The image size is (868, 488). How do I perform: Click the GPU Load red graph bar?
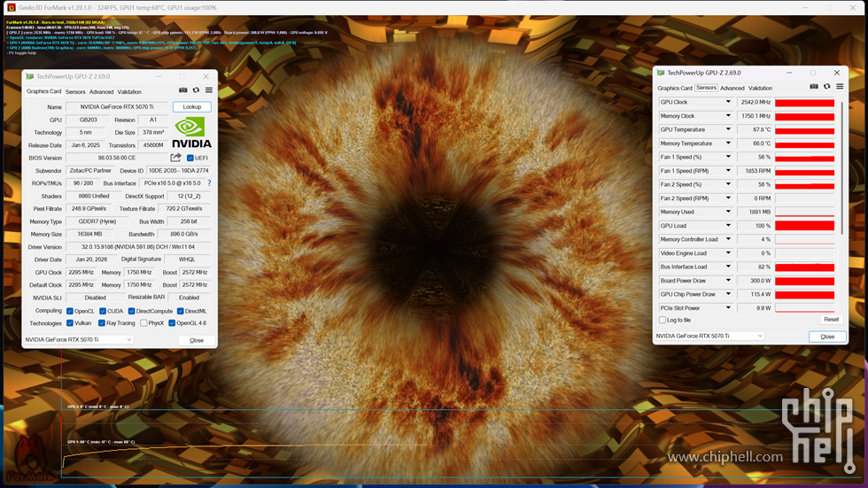804,226
